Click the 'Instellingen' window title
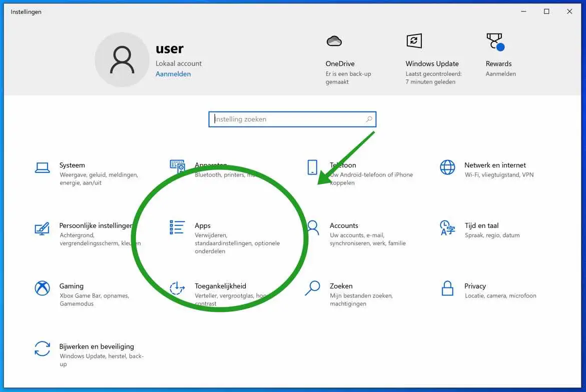586x392 pixels. click(26, 12)
